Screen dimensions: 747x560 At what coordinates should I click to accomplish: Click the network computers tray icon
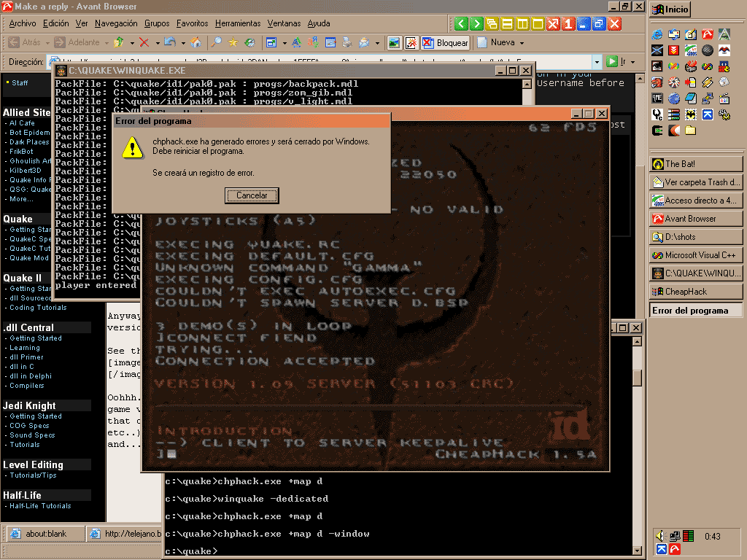675,536
